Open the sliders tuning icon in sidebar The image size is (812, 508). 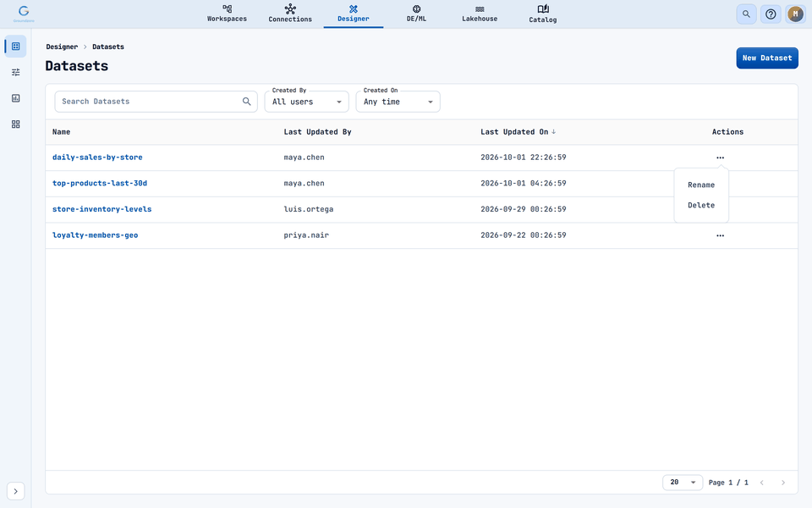[x=15, y=72]
